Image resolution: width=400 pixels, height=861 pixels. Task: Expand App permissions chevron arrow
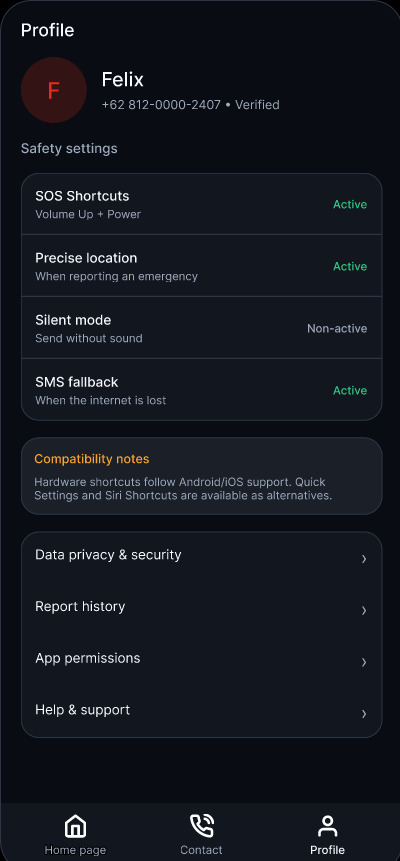point(363,662)
